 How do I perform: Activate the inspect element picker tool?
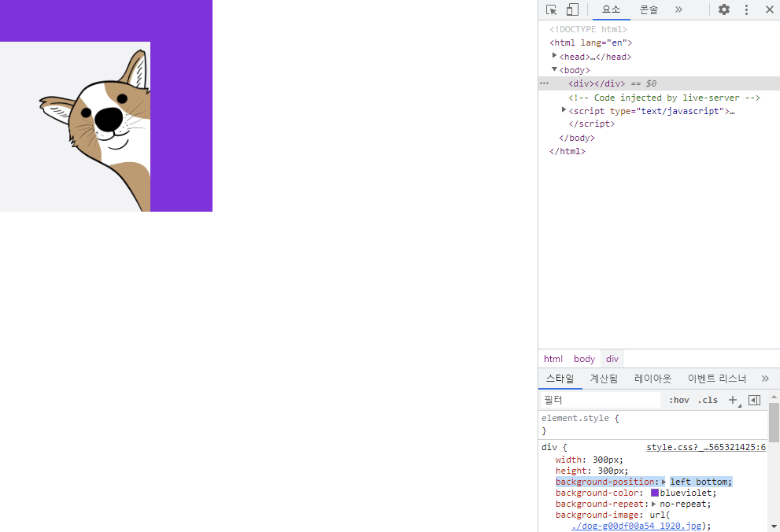click(551, 10)
